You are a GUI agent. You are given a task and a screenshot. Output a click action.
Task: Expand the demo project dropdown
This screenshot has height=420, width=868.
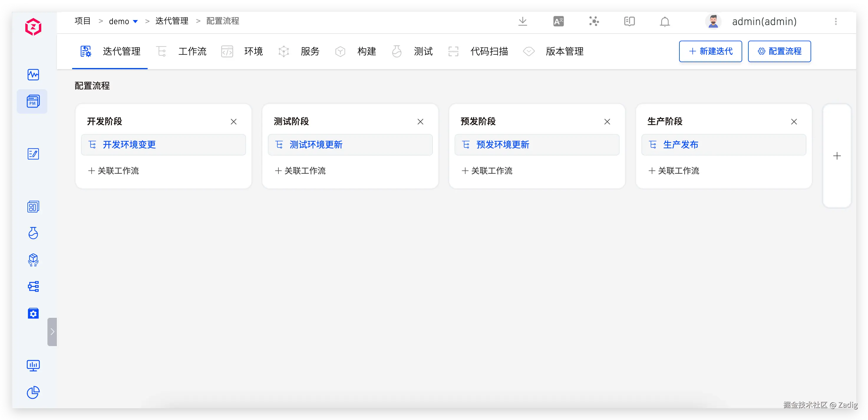click(135, 21)
